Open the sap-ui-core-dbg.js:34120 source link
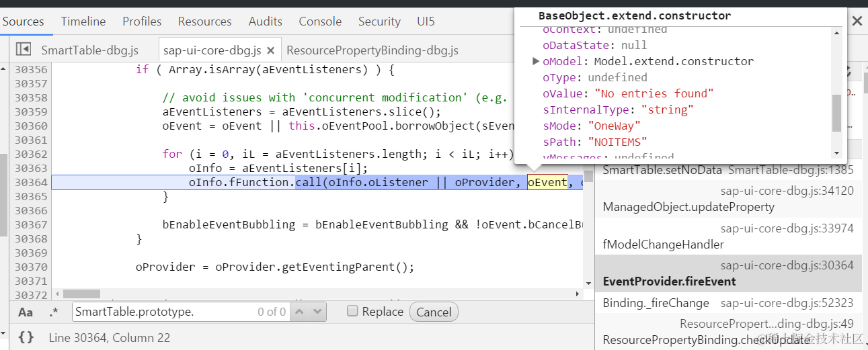This screenshot has height=350, width=868. [x=787, y=191]
